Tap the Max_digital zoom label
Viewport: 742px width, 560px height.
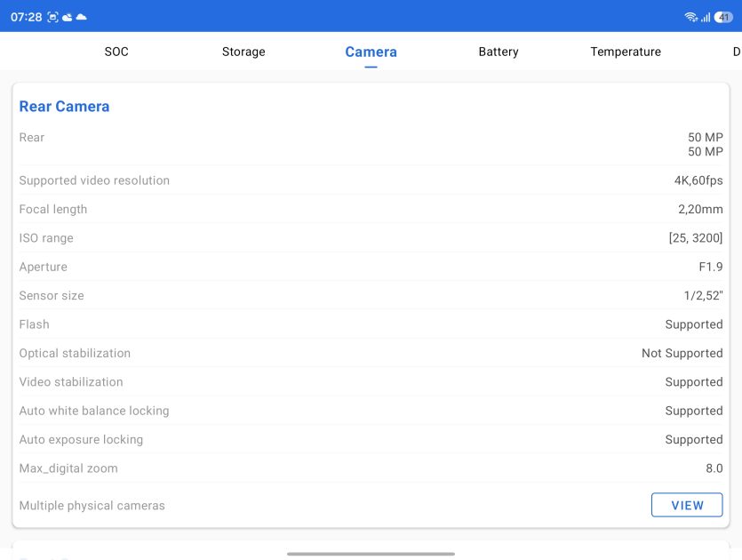coord(68,468)
